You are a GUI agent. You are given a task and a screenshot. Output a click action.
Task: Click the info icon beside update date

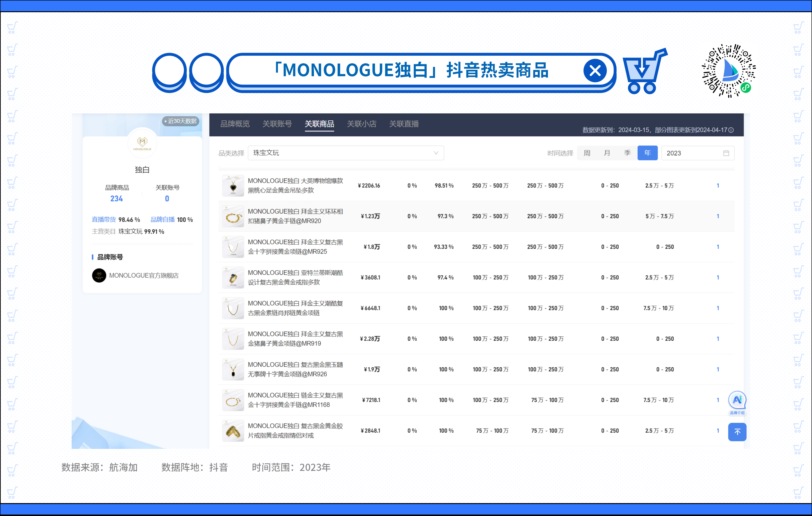point(731,130)
